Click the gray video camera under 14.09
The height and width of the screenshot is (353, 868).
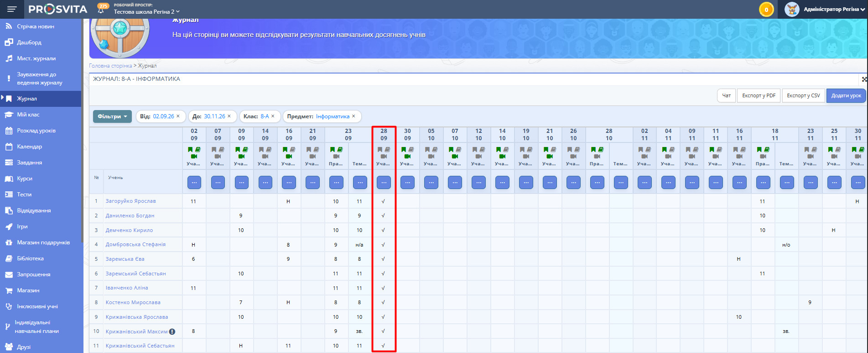click(x=265, y=156)
